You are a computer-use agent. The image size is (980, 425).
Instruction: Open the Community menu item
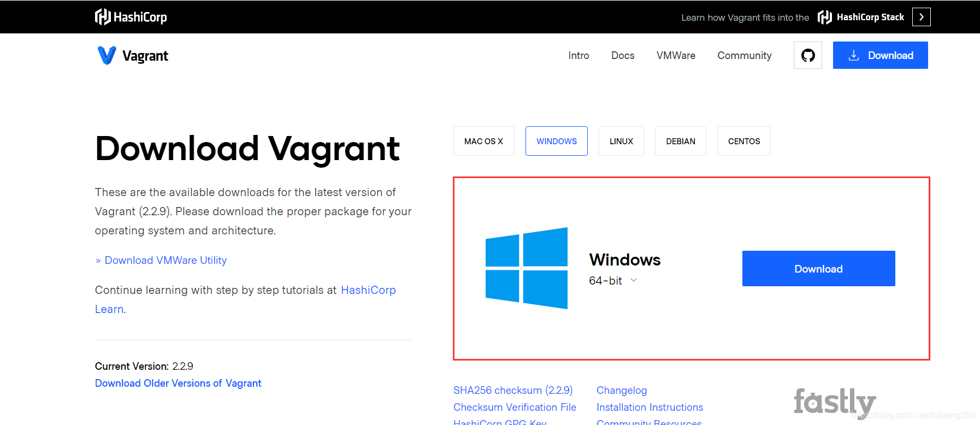[744, 55]
